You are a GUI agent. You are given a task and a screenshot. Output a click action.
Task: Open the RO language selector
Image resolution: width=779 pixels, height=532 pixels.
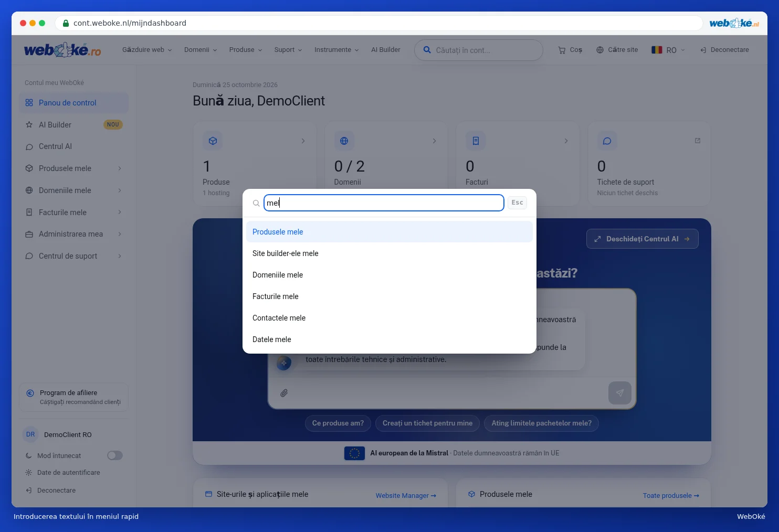point(668,50)
